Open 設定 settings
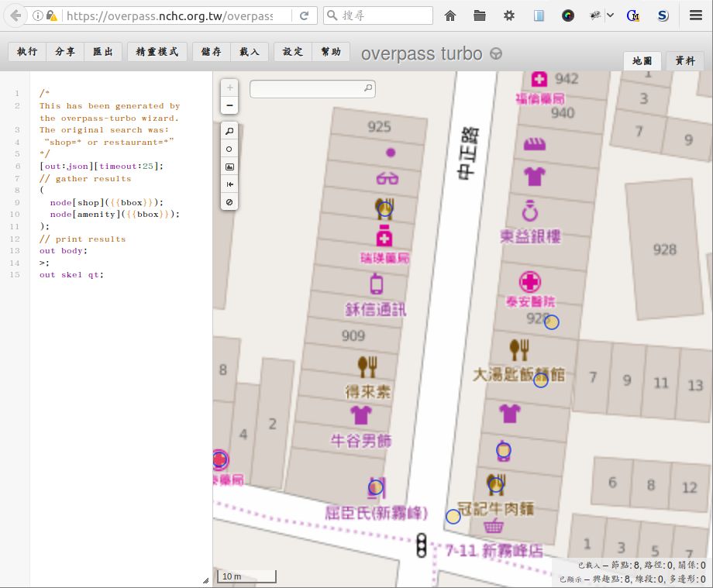The image size is (713, 588). pyautogui.click(x=293, y=51)
